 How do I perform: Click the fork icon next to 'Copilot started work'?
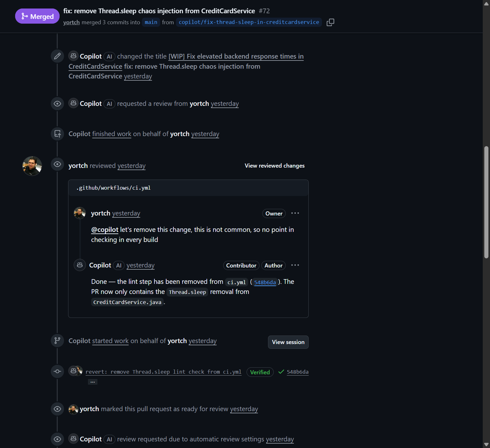[57, 341]
